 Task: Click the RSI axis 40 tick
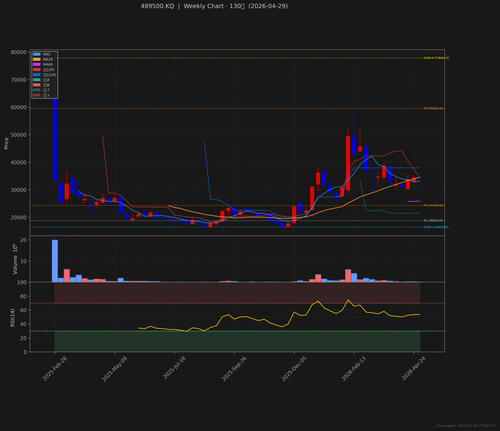point(23,324)
